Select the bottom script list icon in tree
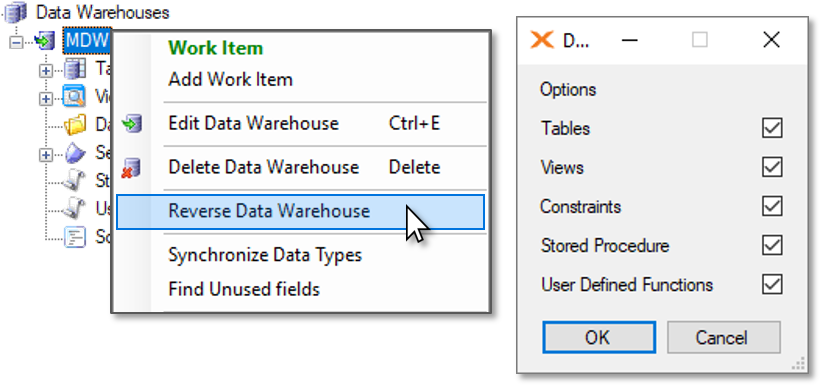 click(74, 237)
